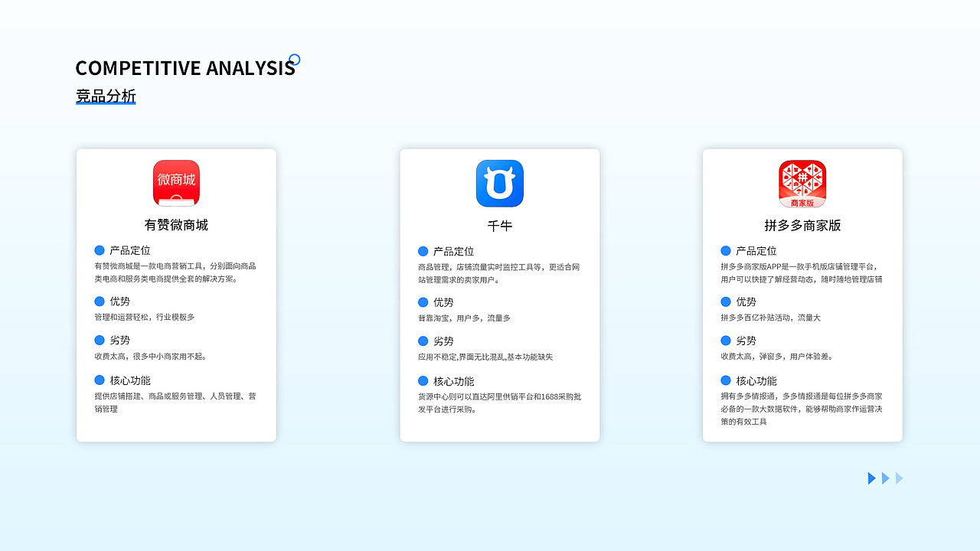Open the 拼多多商家版 red app icon
The width and height of the screenshot is (980, 551).
click(x=802, y=184)
